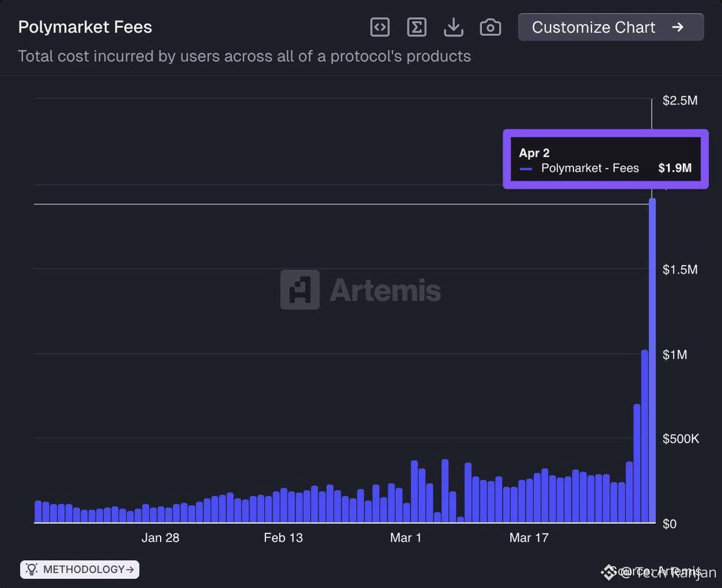
Task: Select the $1M bar next to the tallest
Action: pos(644,436)
